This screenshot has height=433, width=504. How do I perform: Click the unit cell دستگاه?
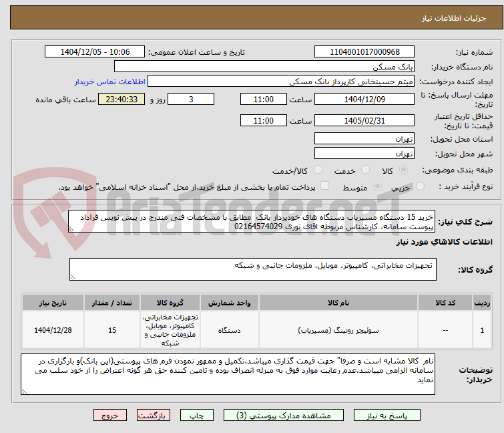coord(230,330)
